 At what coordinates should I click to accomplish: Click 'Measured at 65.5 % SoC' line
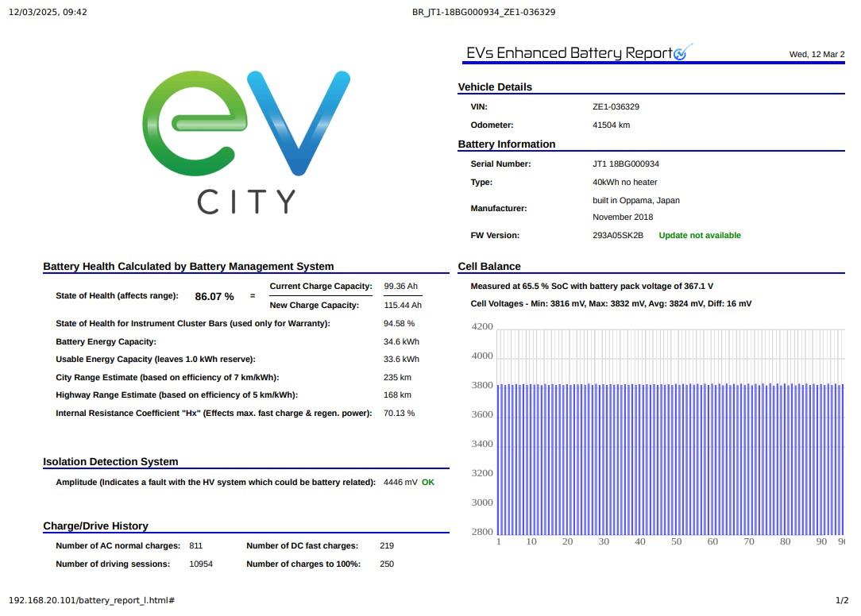coord(592,286)
